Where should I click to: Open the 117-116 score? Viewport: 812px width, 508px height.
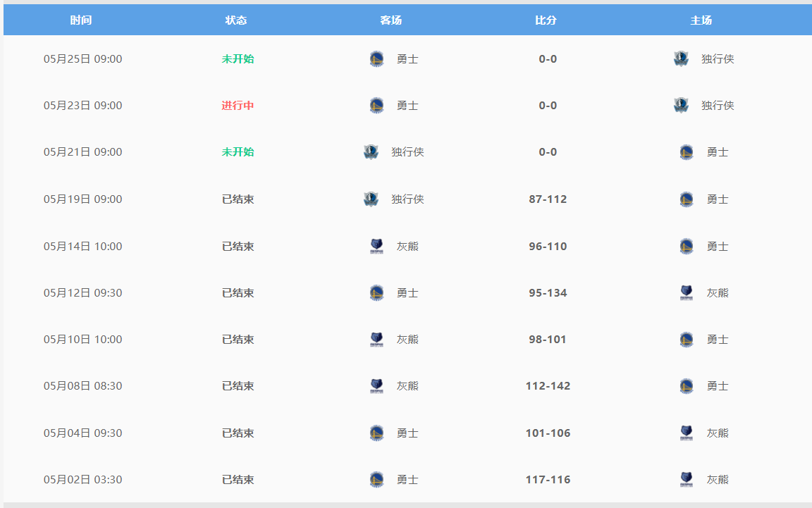click(x=548, y=480)
